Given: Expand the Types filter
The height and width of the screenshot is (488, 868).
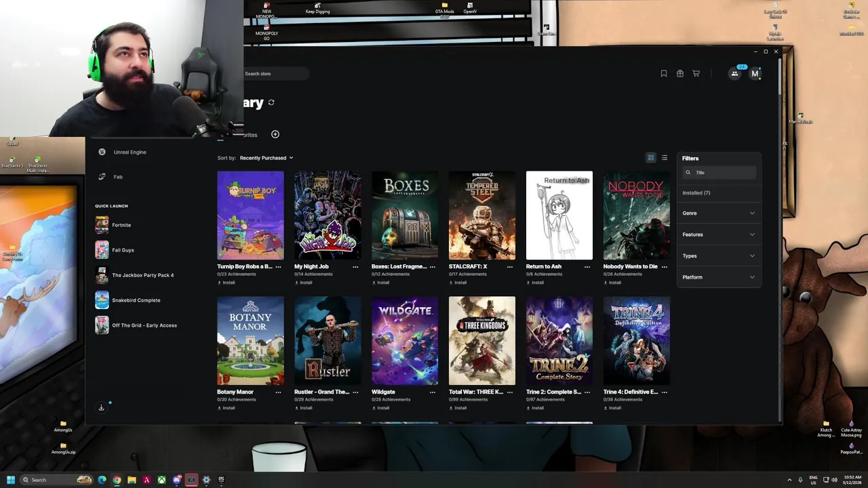Looking at the screenshot, I should pyautogui.click(x=719, y=256).
